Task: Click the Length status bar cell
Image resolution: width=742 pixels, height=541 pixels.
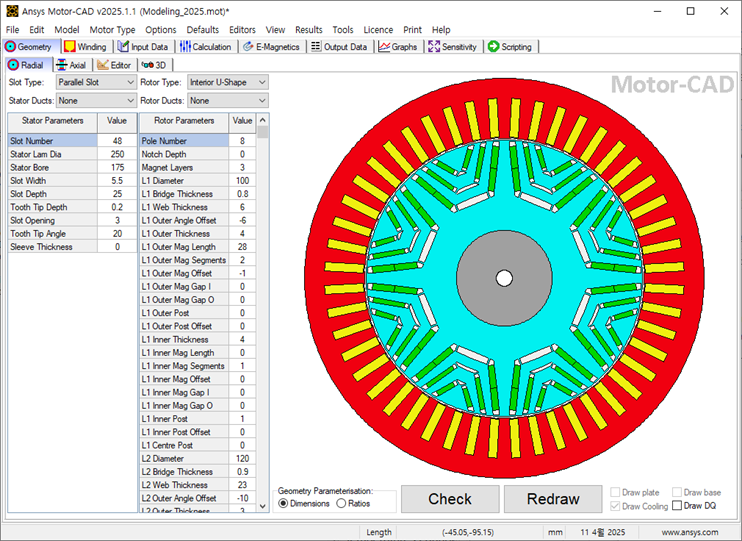Action: coord(379,532)
